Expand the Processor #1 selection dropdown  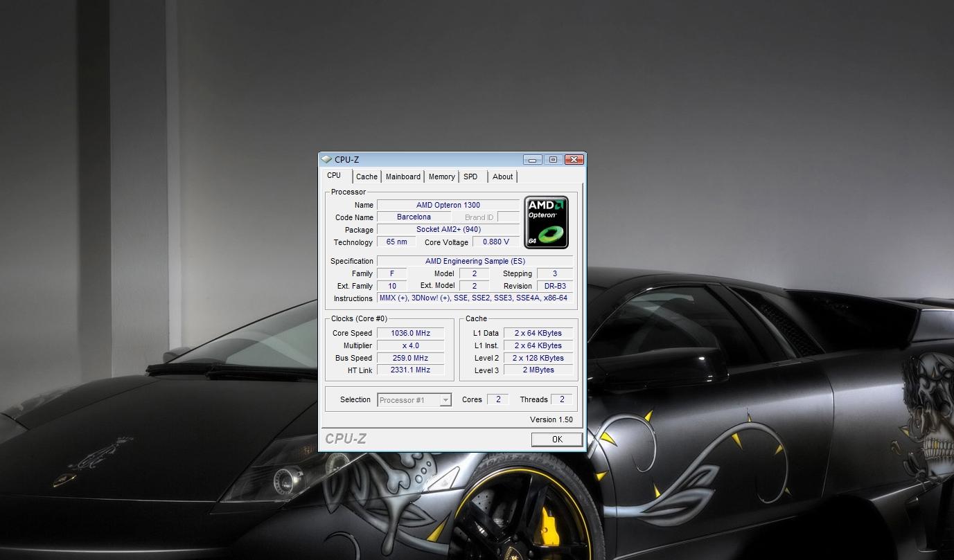click(445, 400)
